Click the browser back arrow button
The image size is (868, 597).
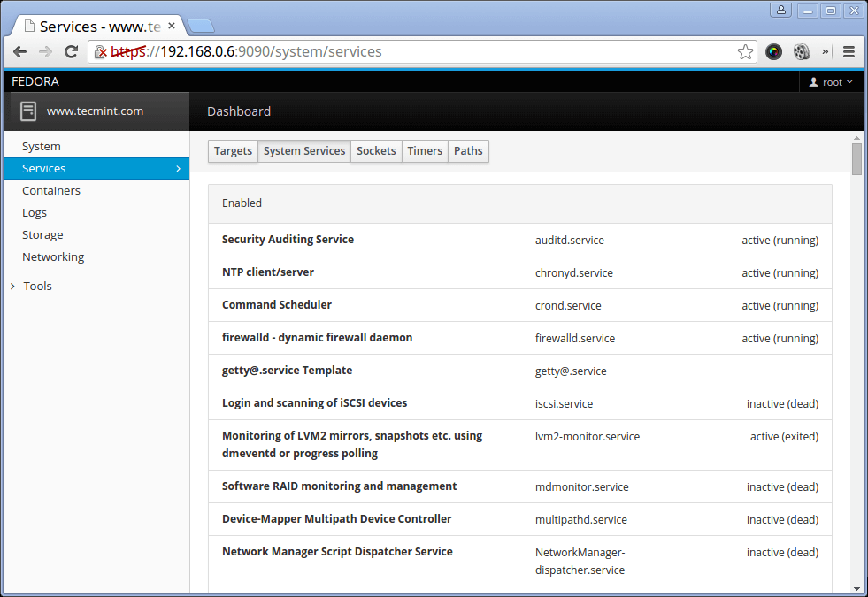tap(19, 52)
